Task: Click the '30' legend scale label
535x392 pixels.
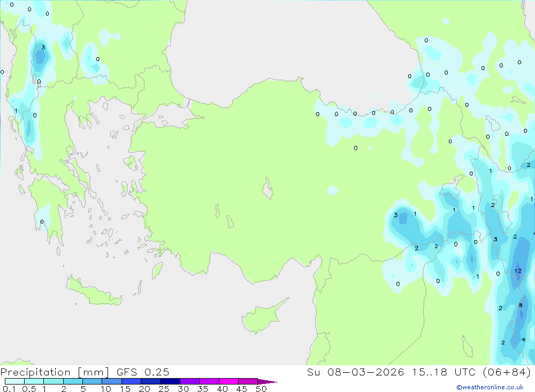Action: (183, 389)
